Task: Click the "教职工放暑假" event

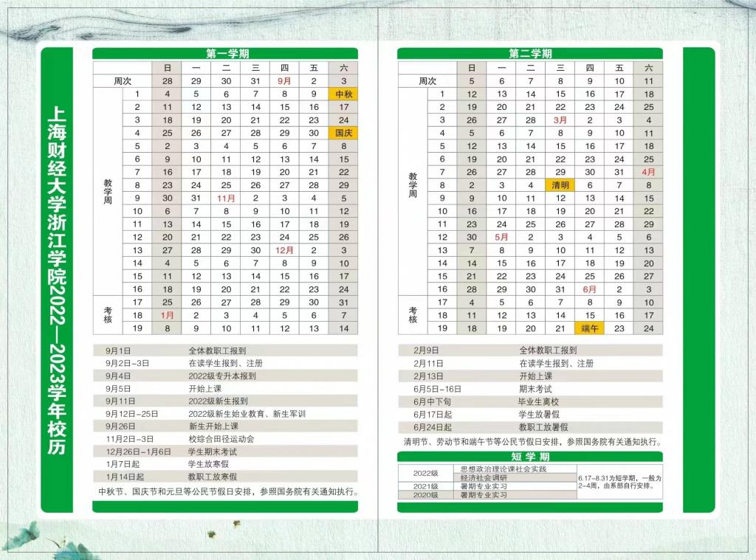Action: 543,427
